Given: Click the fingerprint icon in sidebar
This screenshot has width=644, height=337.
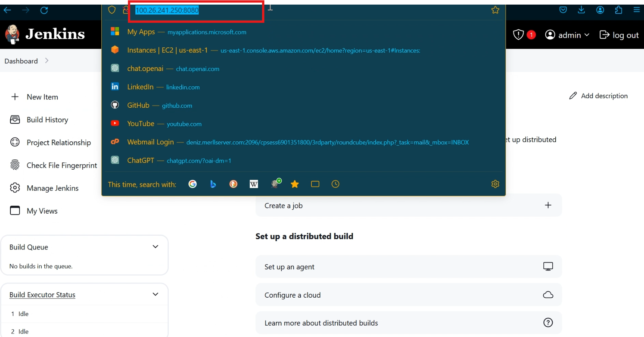Looking at the screenshot, I should coord(15,165).
